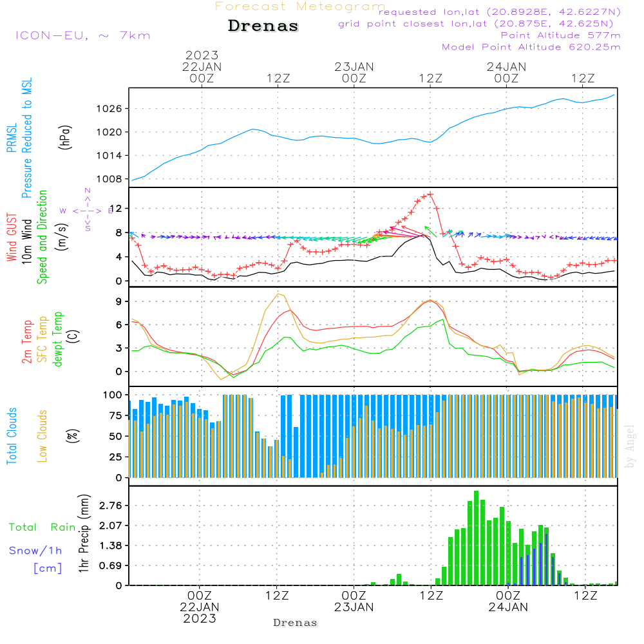Click the tallest green rain bar
Viewport: 644px width, 644px height.
476,538
